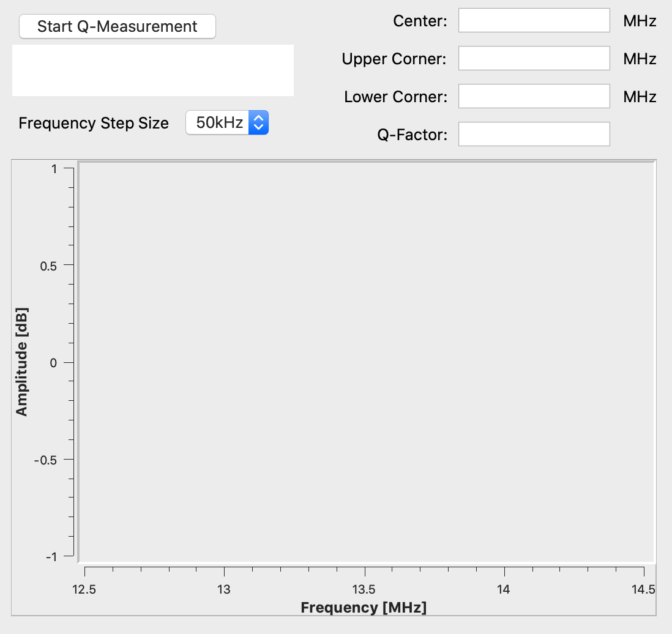Click the Start Q-Measurement button
This screenshot has height=634, width=672.
tap(117, 26)
